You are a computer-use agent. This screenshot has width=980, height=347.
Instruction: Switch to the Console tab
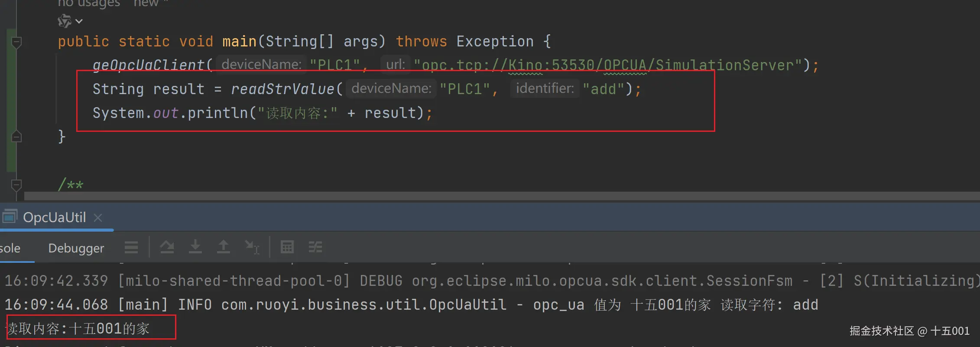(x=10, y=248)
